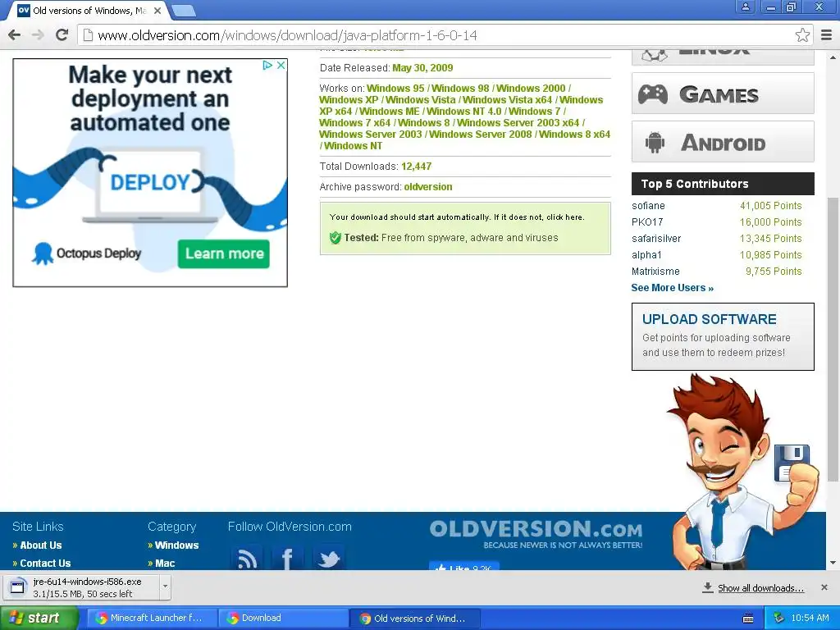Open the Windows Server 2008 link
The image size is (840, 630).
click(x=481, y=134)
